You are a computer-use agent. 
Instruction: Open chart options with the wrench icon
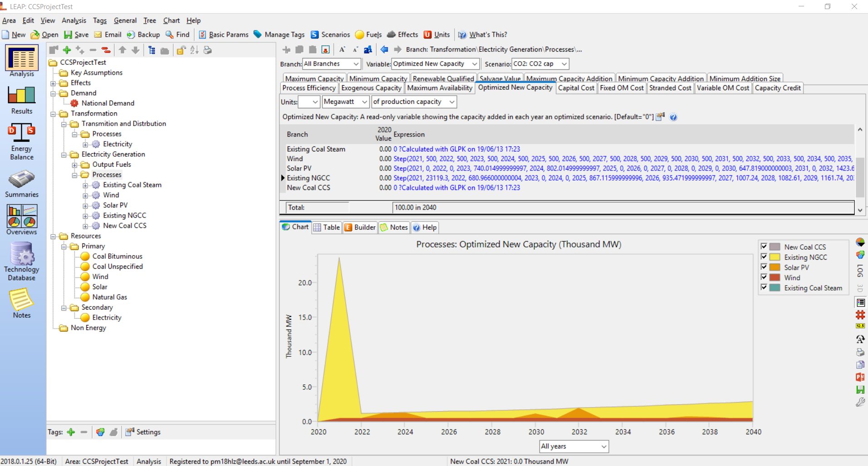[x=860, y=402]
